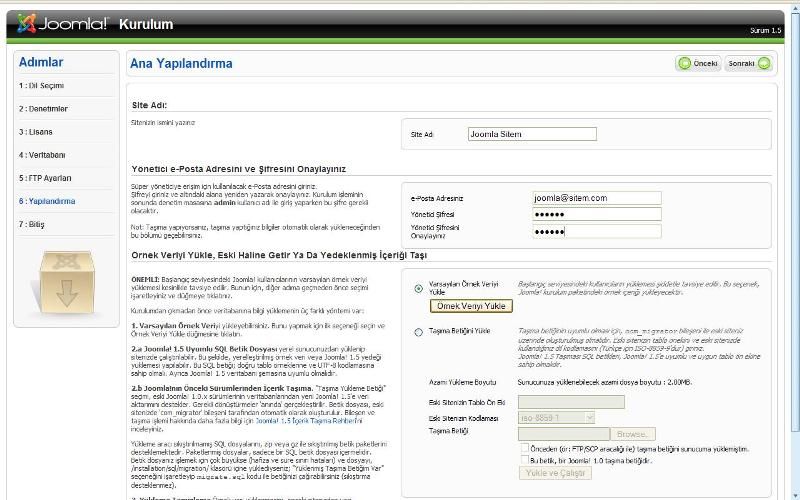800x500 pixels.
Task: Select step 3 : Lisans
Action: pyautogui.click(x=36, y=132)
